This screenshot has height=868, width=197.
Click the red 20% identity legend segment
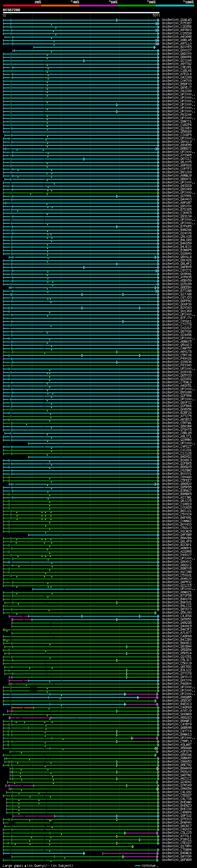tap(22, 6)
